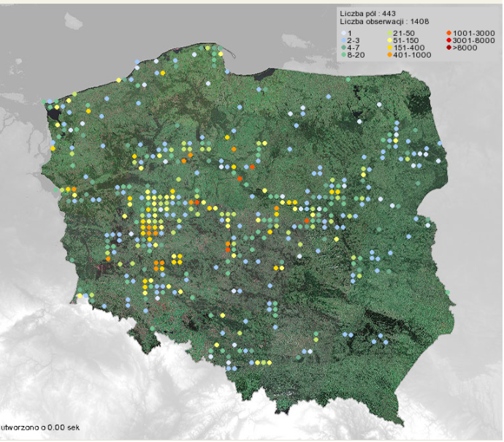Click the 'Liczba obserwacji : 1408' text
Viewport: 504px width, 442px height.
pyautogui.click(x=383, y=21)
